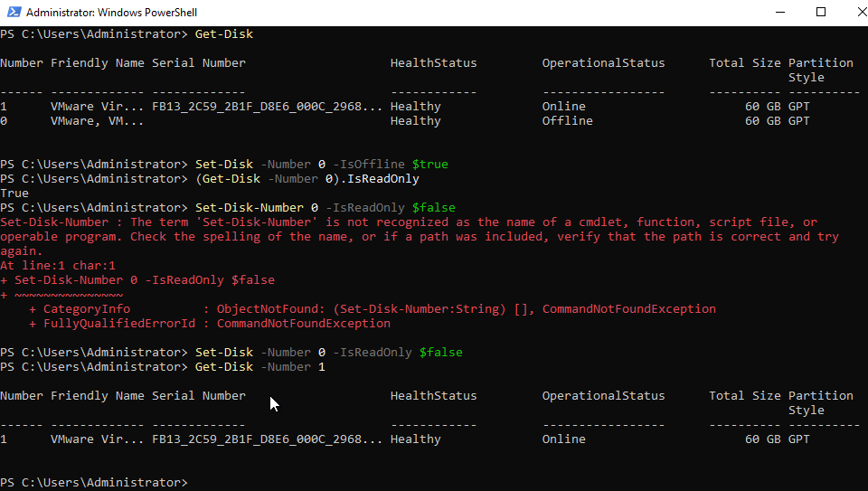Click 'Offline' status for disk 0

pos(568,120)
